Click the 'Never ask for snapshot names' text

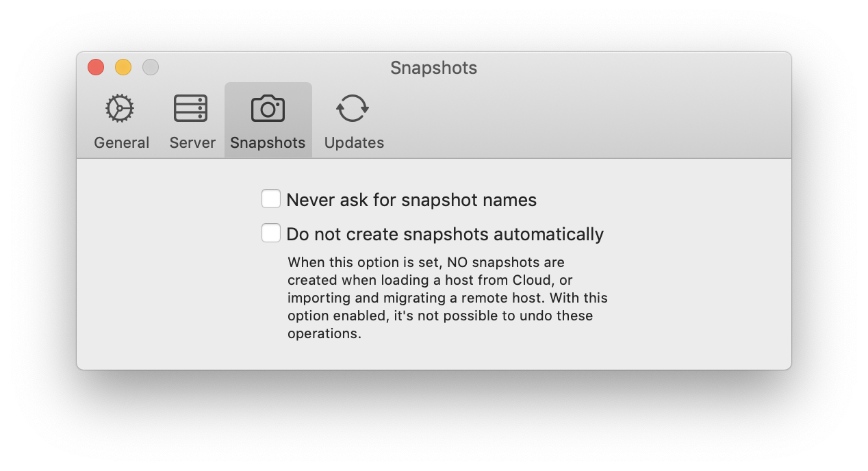[x=412, y=199]
